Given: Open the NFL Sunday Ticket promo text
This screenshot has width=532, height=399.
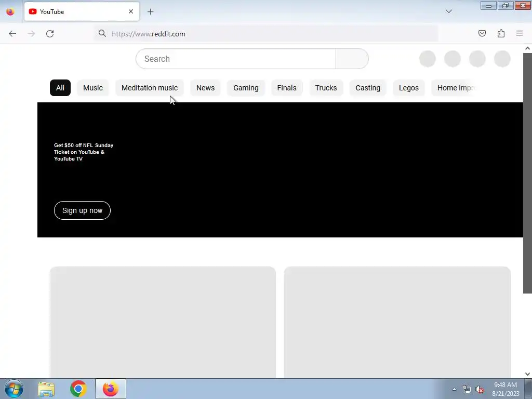Looking at the screenshot, I should point(84,152).
